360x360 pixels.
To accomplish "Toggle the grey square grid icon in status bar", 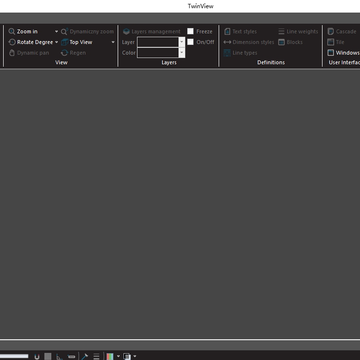I will pos(48,356).
